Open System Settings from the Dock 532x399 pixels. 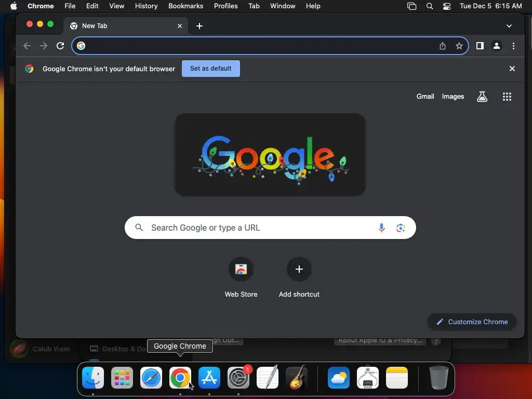pyautogui.click(x=238, y=378)
